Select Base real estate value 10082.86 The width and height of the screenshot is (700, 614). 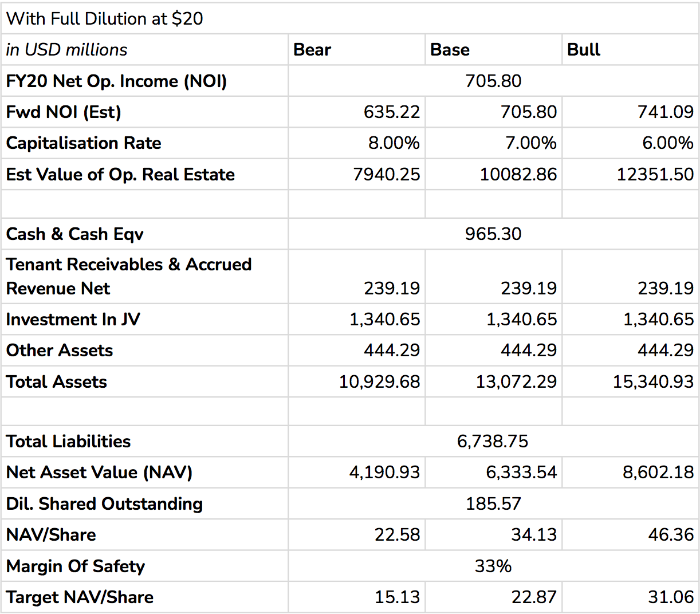click(493, 174)
